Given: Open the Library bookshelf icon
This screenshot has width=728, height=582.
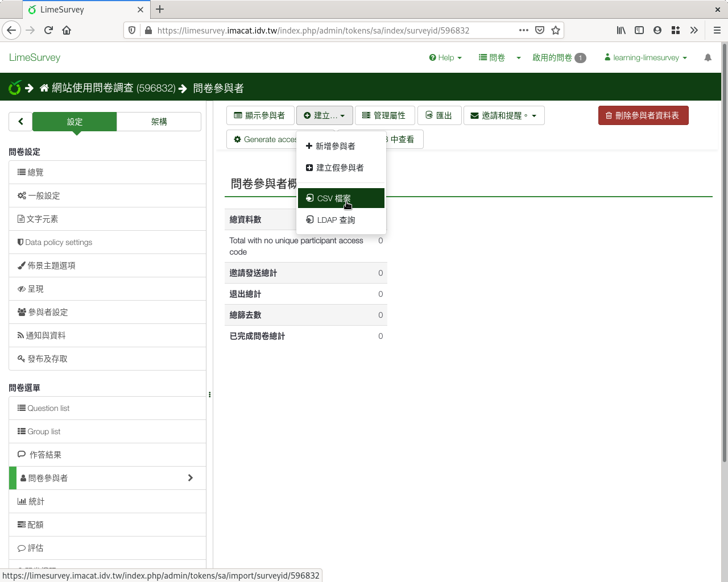Looking at the screenshot, I should point(621,30).
